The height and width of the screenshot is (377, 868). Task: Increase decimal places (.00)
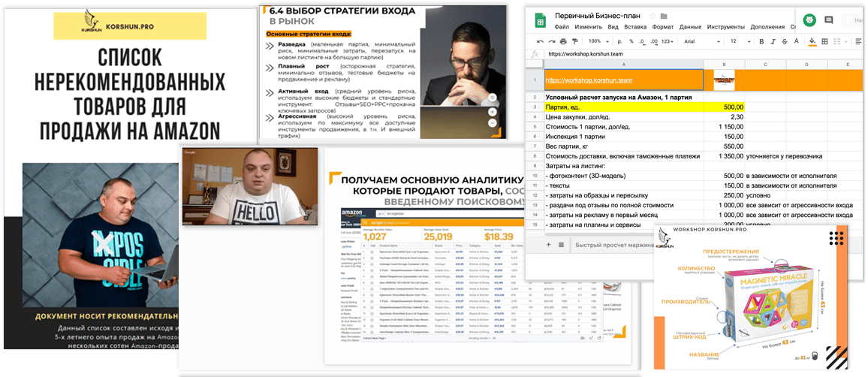pyautogui.click(x=654, y=41)
